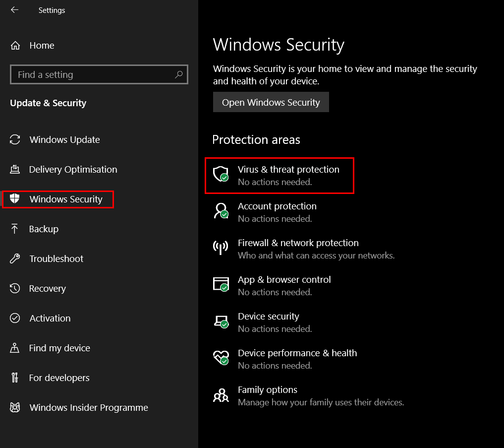The image size is (504, 448).
Task: Click the Windows Update refresh arrows icon
Action: coord(15,140)
